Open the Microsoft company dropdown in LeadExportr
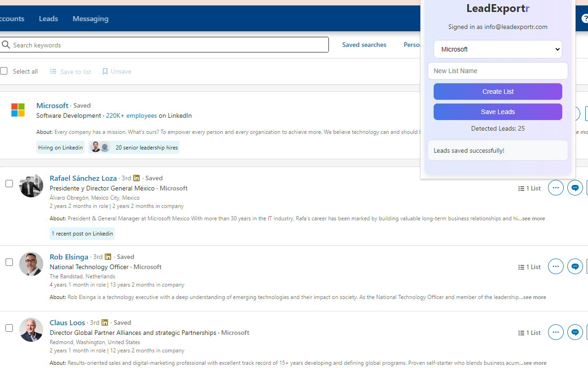 click(498, 49)
